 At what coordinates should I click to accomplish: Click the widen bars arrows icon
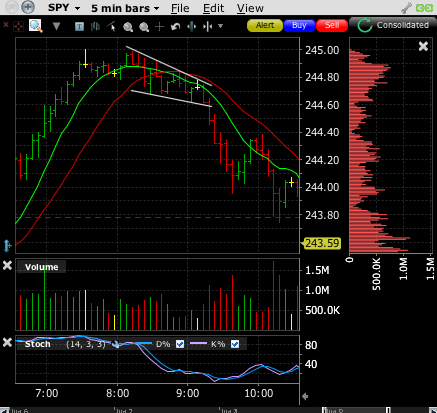coord(192,26)
